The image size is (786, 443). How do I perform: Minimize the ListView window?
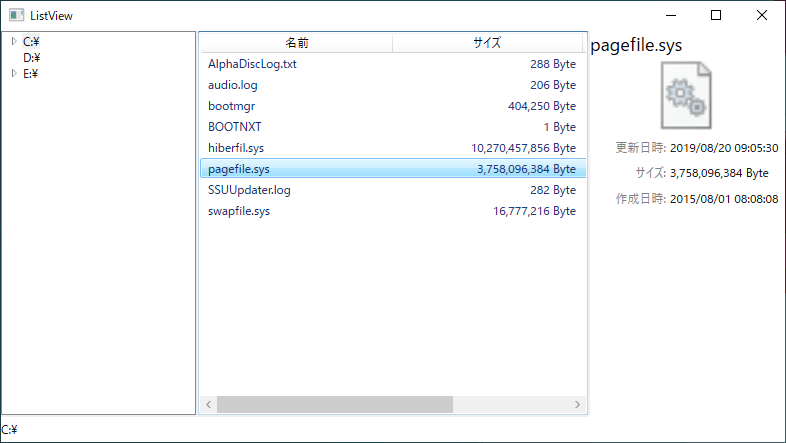671,16
